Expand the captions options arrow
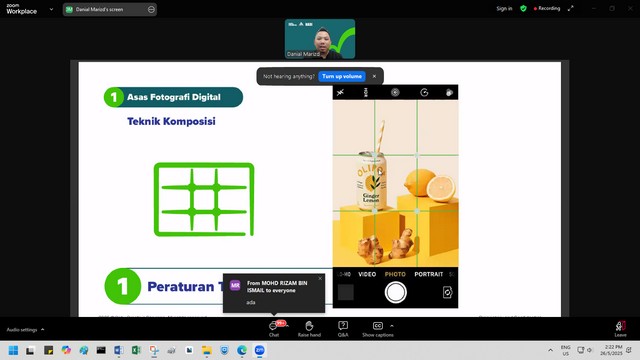 [x=392, y=326]
